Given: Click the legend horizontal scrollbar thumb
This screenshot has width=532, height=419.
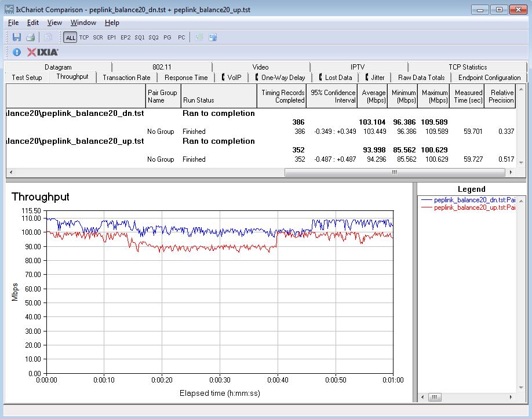Looking at the screenshot, I should [434, 397].
